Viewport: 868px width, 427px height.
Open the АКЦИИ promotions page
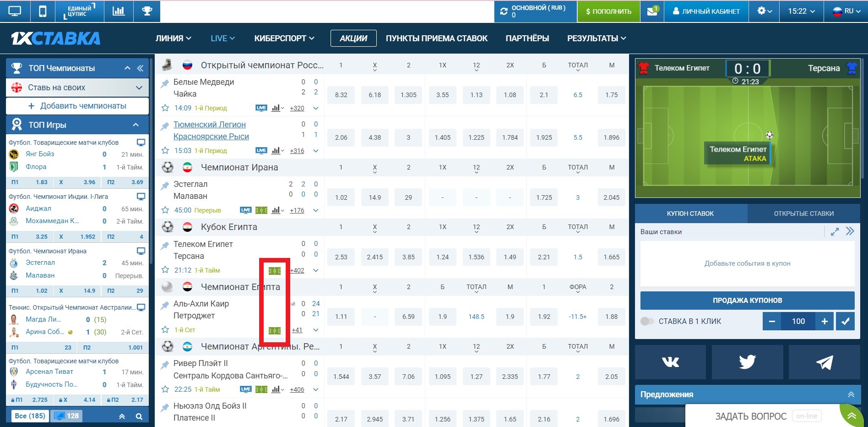tap(353, 38)
